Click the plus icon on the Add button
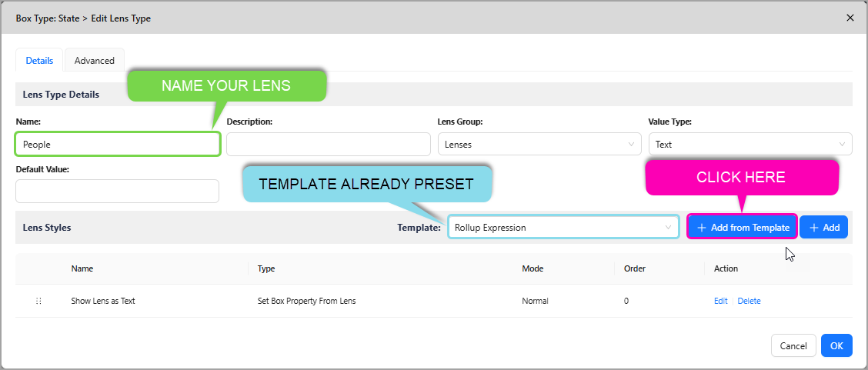Image resolution: width=868 pixels, height=370 pixels. click(813, 228)
